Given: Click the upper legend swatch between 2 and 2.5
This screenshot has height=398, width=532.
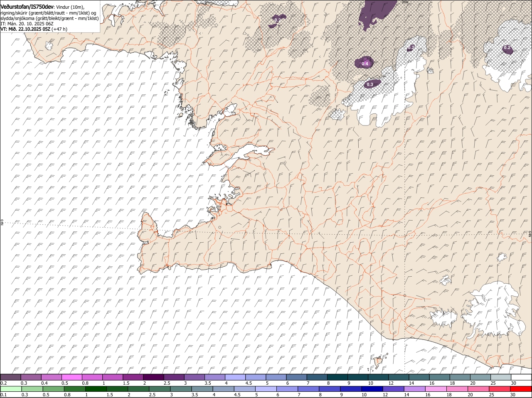Looking at the screenshot, I should 153,377.
